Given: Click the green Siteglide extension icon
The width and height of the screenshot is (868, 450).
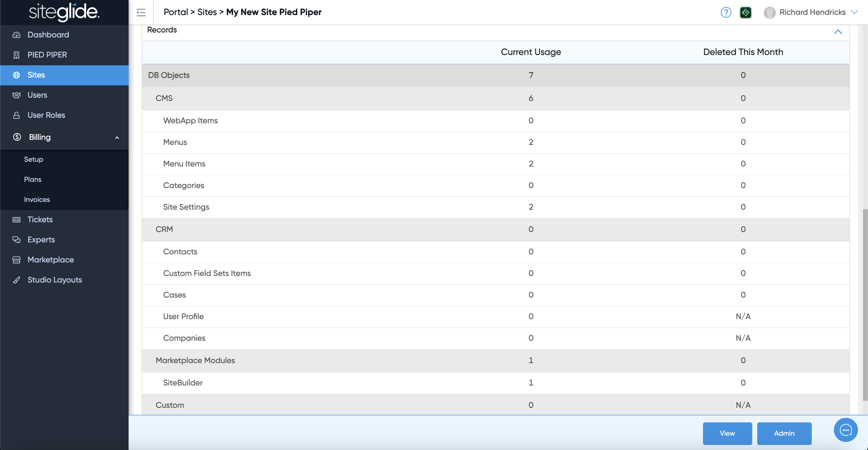Looking at the screenshot, I should pos(745,13).
